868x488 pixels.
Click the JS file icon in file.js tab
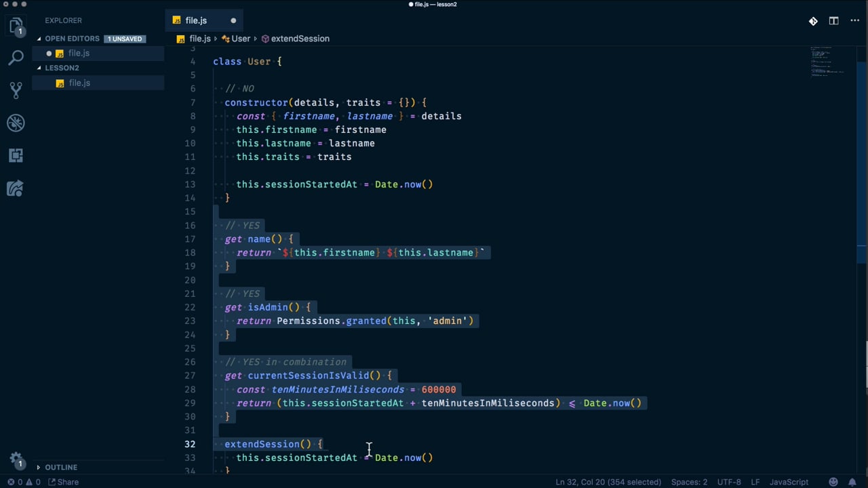click(177, 21)
